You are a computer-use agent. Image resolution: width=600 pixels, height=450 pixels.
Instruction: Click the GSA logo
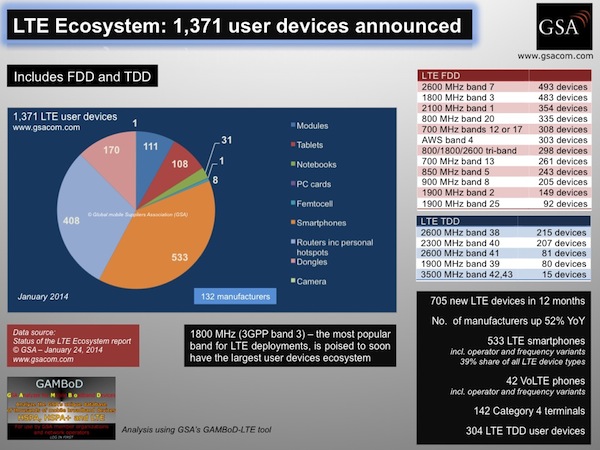(x=564, y=26)
